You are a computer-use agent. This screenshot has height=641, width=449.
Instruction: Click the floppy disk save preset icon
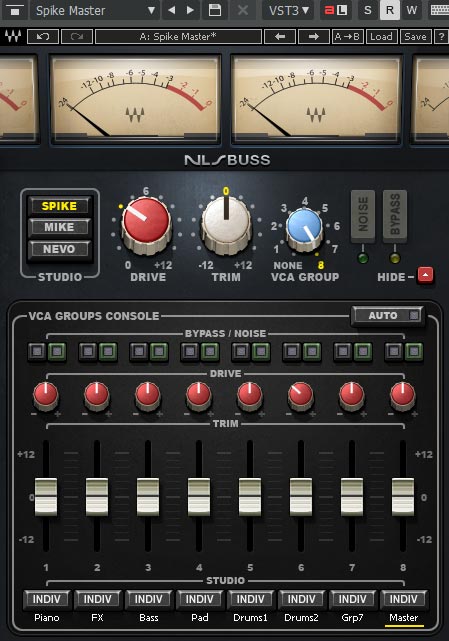coord(215,10)
